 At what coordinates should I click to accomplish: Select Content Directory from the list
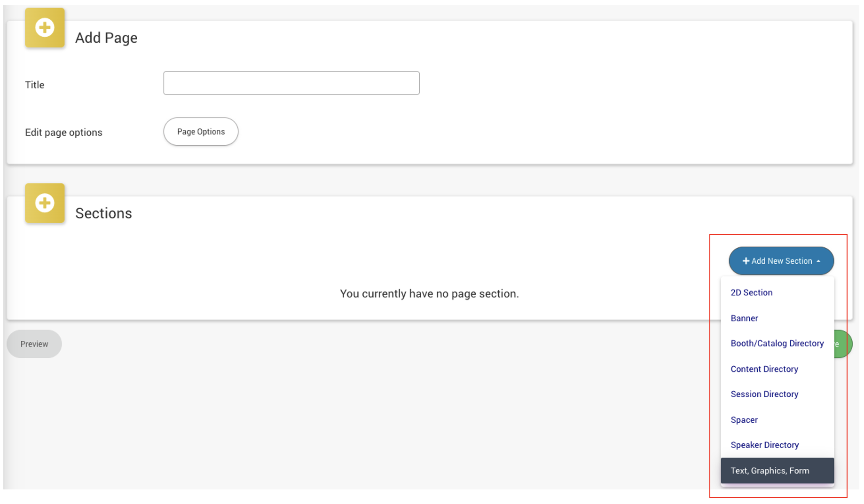778,369
